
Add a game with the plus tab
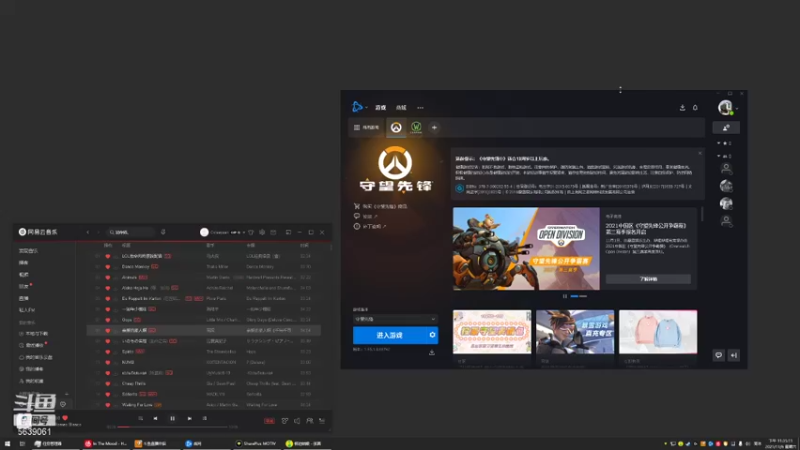pos(434,128)
